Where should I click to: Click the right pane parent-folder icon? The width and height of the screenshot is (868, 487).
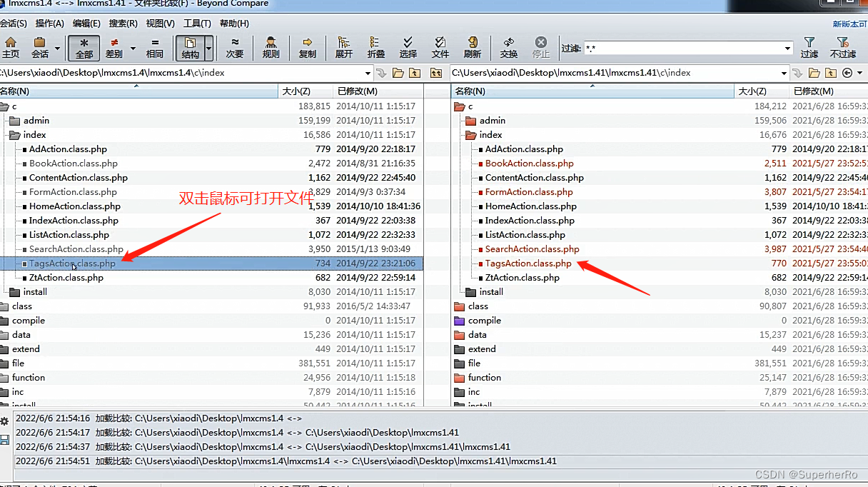click(831, 73)
